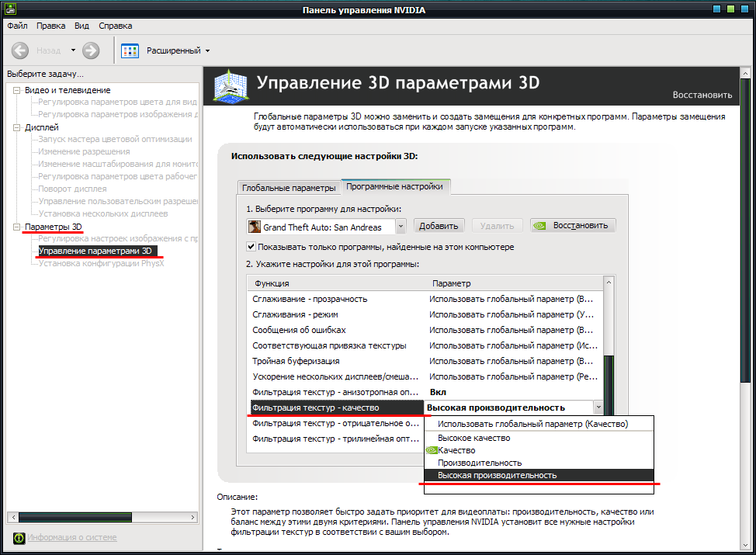
Task: Open 'Информация о системе' link
Action: pyautogui.click(x=72, y=537)
